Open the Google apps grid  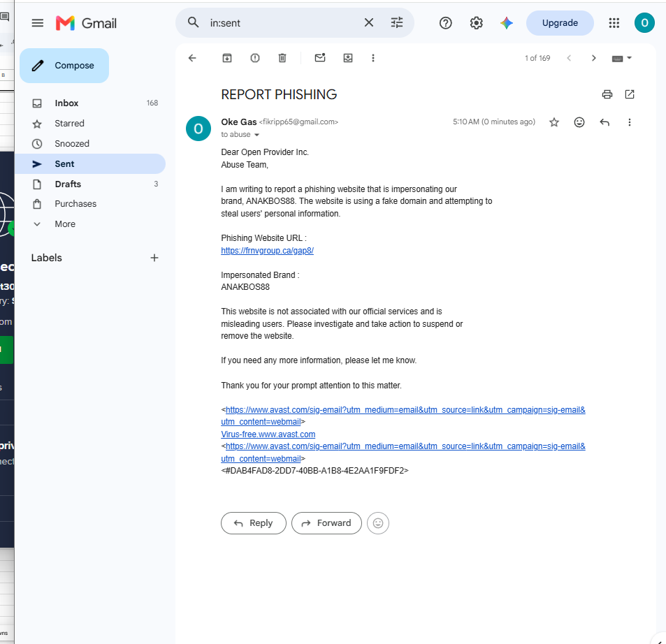(614, 23)
